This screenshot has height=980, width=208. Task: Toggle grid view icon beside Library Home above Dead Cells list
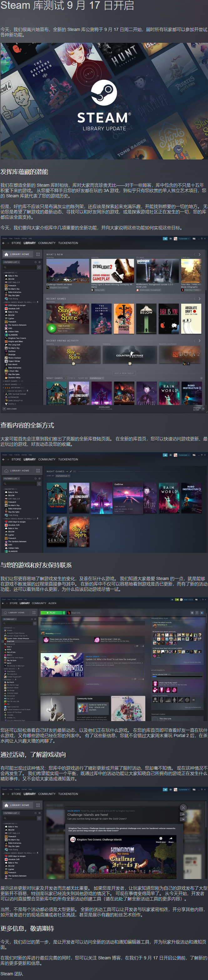pyautogui.click(x=34, y=613)
